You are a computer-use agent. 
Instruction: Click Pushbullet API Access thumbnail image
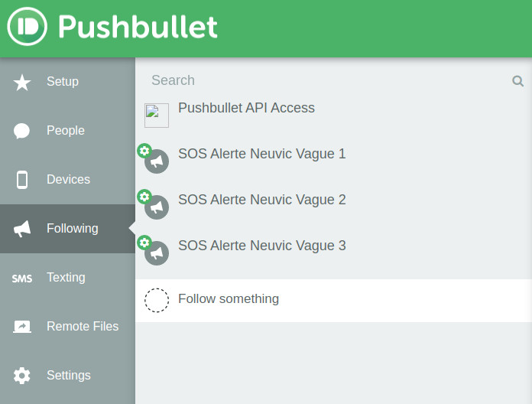(157, 116)
